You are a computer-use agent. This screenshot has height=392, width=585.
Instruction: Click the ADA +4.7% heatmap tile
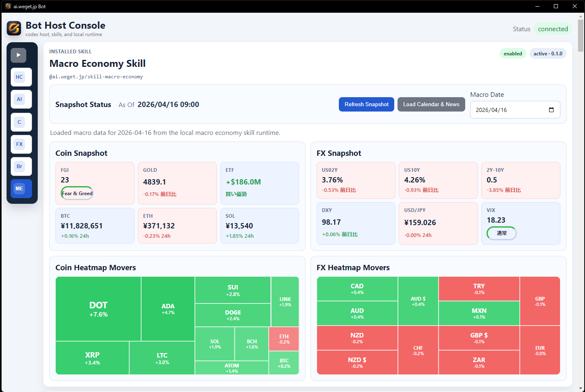click(x=168, y=309)
